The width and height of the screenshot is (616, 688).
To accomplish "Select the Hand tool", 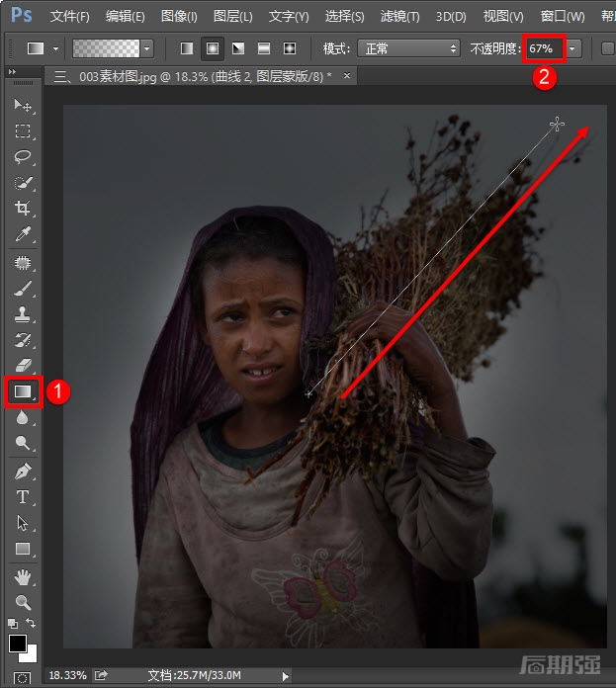I will [x=23, y=577].
